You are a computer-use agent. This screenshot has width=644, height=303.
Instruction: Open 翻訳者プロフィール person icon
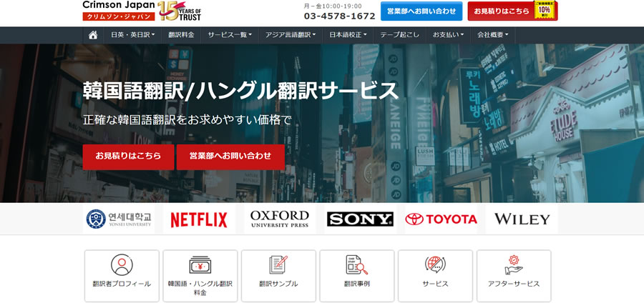click(122, 265)
